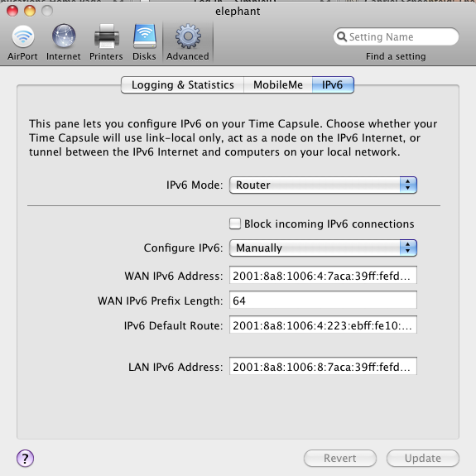This screenshot has height=476, width=476.
Task: Open help with the question mark button
Action: point(25,458)
